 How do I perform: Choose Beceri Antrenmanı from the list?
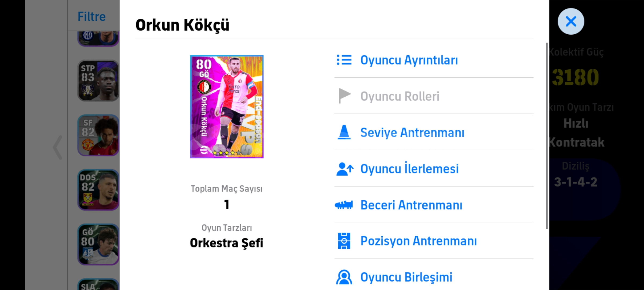[x=411, y=205]
